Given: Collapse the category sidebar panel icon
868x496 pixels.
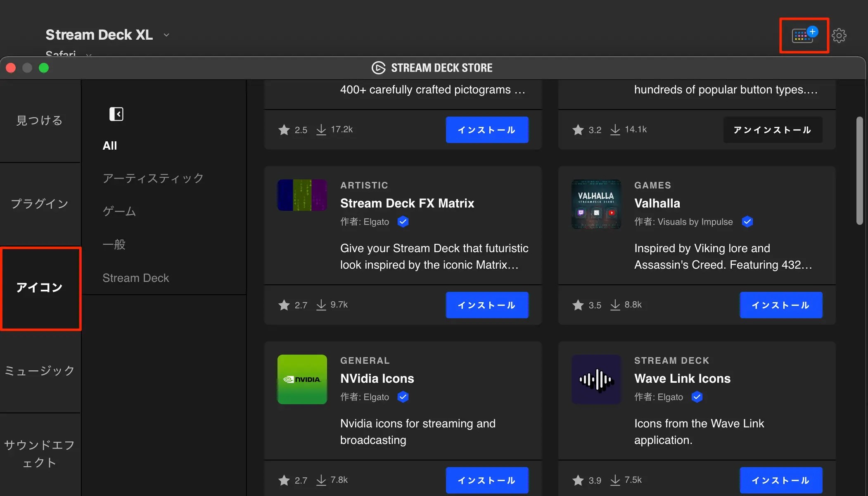Looking at the screenshot, I should [116, 114].
